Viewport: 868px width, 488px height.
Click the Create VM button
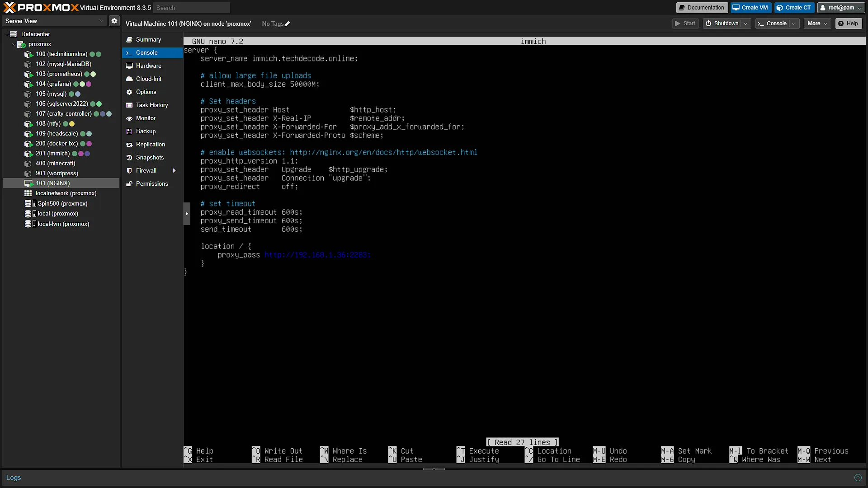pyautogui.click(x=750, y=8)
